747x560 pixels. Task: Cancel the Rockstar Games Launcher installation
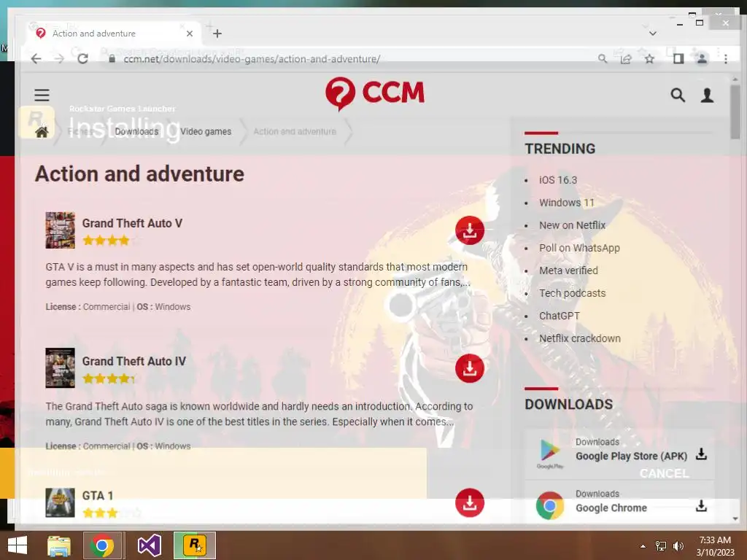tap(664, 473)
